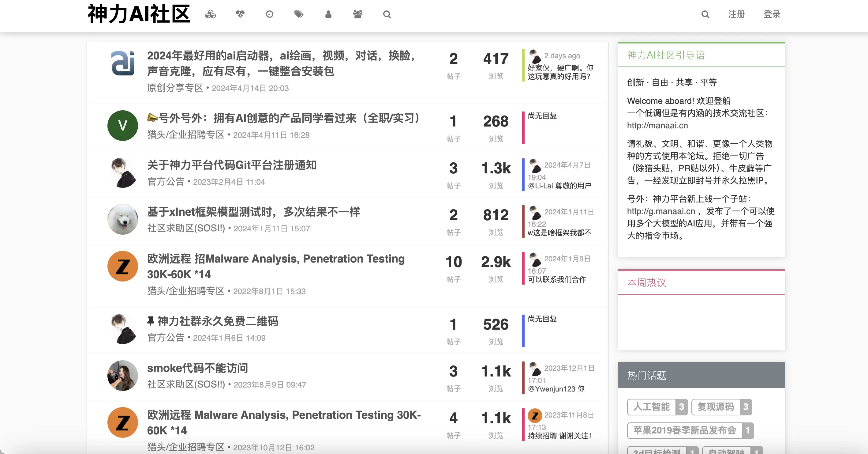Open the recent clock icon in navbar
This screenshot has width=868, height=454.
269,14
